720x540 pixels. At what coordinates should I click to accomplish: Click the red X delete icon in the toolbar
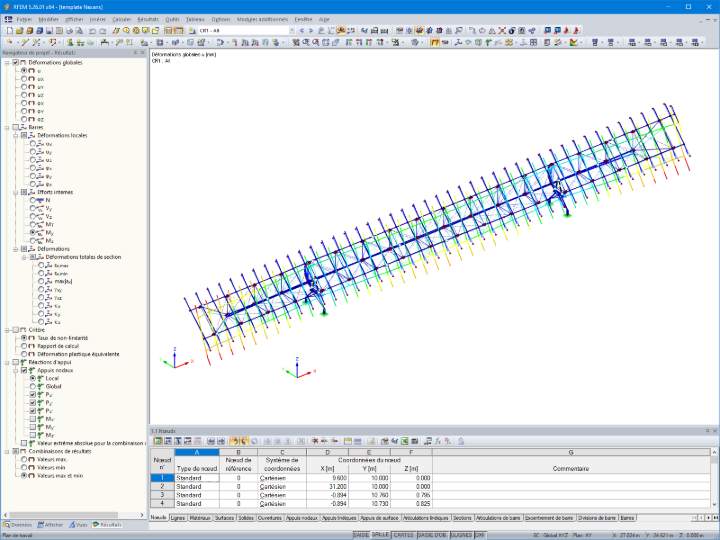(x=502, y=31)
